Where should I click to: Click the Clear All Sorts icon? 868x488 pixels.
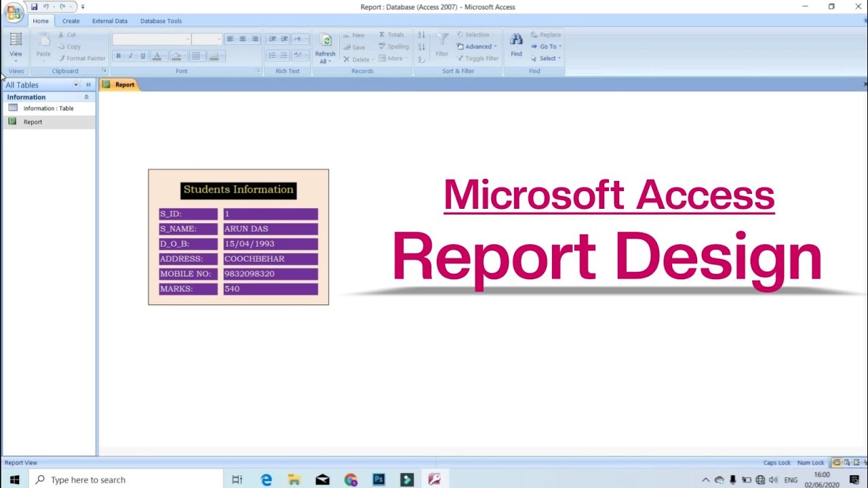click(422, 59)
